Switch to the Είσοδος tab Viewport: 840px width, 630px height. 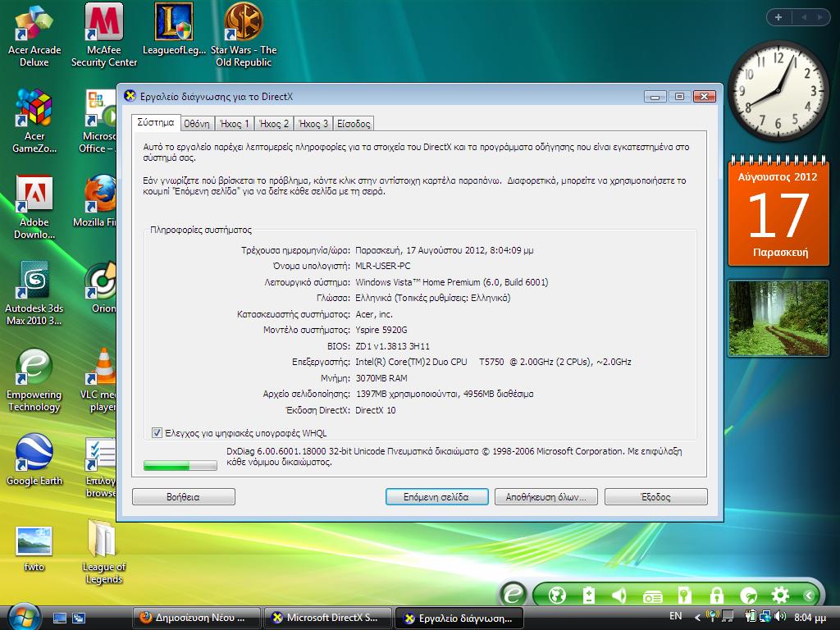(x=354, y=124)
